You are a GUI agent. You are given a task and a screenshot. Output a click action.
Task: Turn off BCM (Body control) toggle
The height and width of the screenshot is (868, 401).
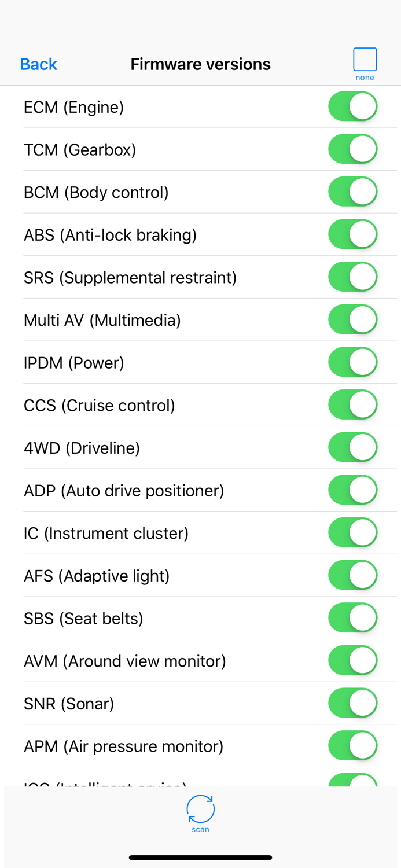352,192
